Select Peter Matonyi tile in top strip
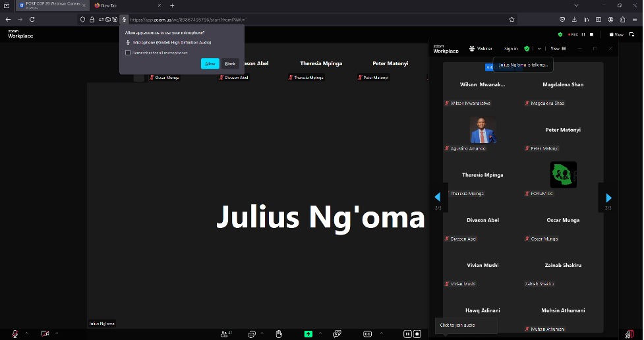 coord(390,64)
